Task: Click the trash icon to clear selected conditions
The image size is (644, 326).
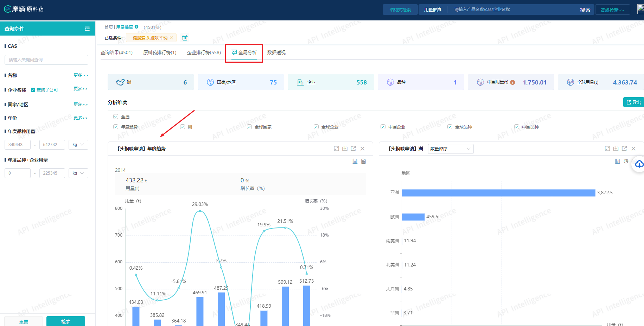Action: [x=185, y=38]
